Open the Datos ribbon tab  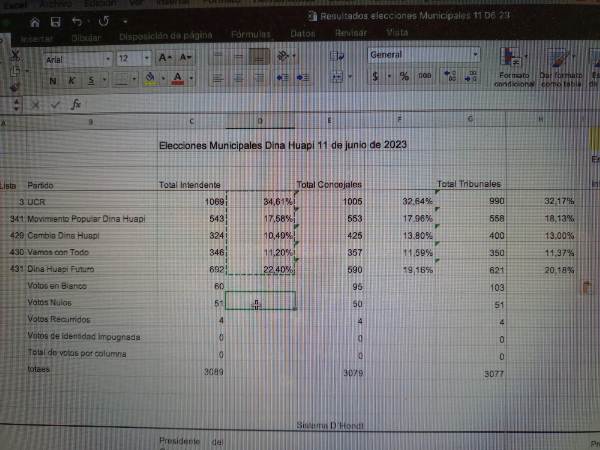click(303, 34)
